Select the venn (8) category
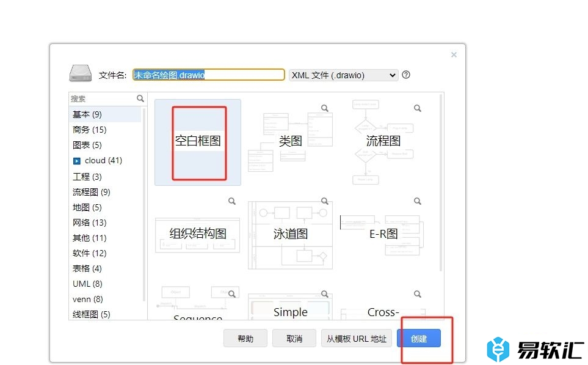 [105, 300]
